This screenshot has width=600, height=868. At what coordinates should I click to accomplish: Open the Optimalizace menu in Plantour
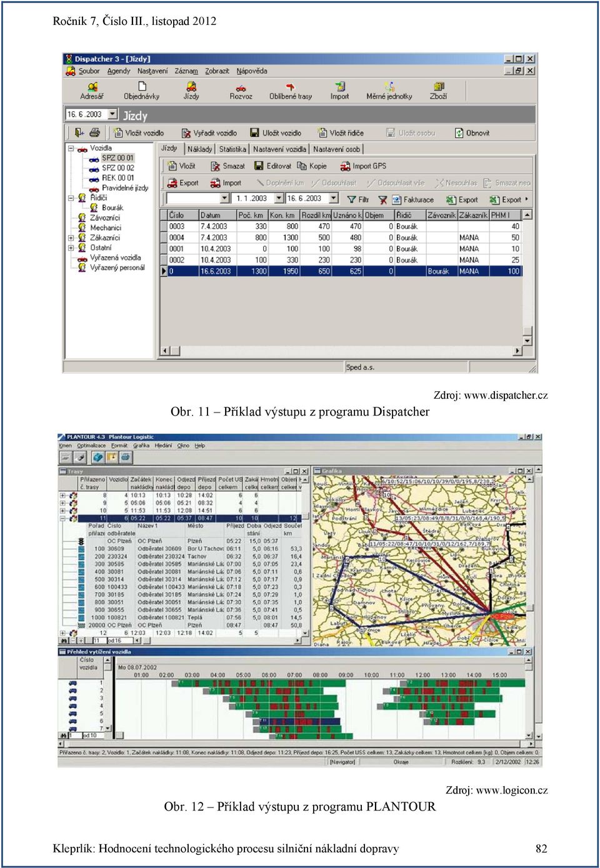[x=91, y=446]
